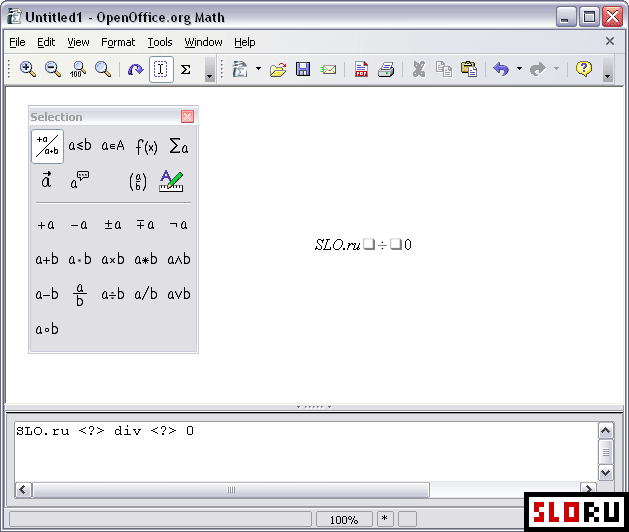The height and width of the screenshot is (532, 629).
Task: Select the Functions f(x) category
Action: click(146, 146)
